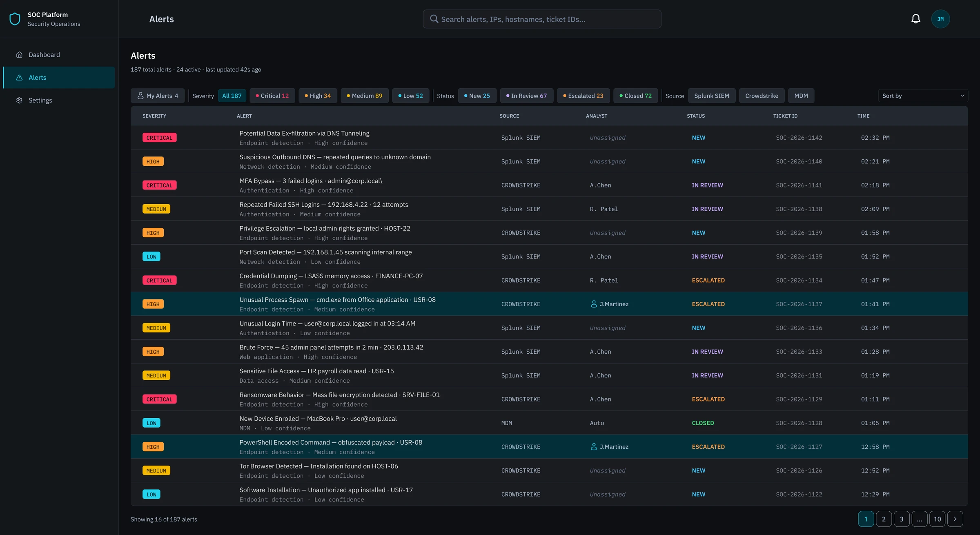Click the J.Martinez user icon on SOC-2026-1137
The image size is (980, 535).
594,304
